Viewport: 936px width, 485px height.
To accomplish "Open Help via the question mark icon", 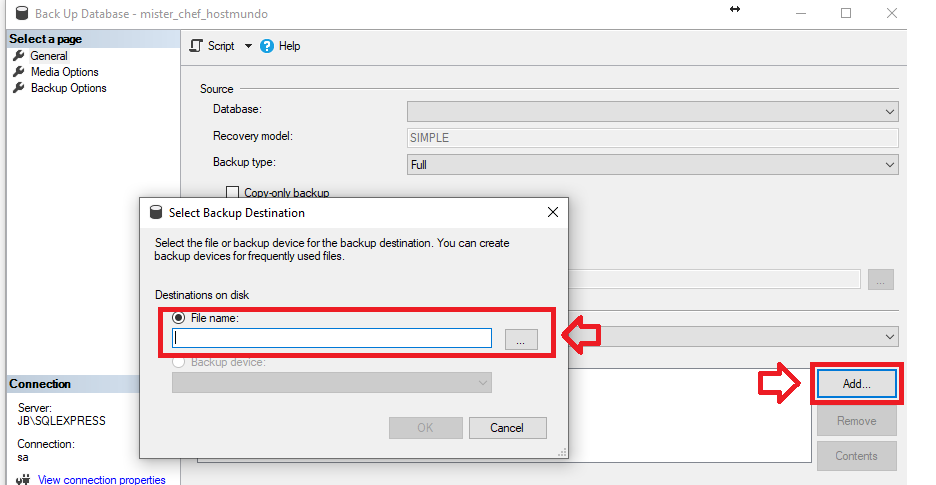I will pyautogui.click(x=267, y=46).
